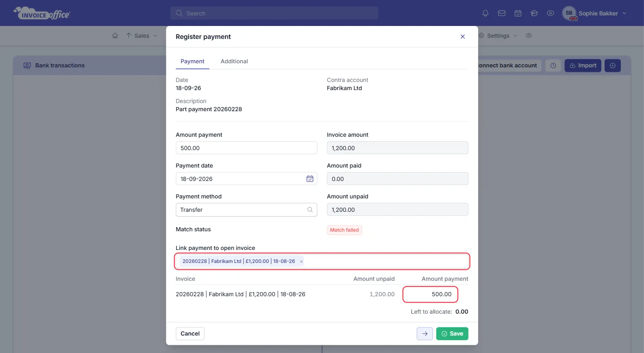Open the Sales menu
The width and height of the screenshot is (644, 353).
click(141, 36)
